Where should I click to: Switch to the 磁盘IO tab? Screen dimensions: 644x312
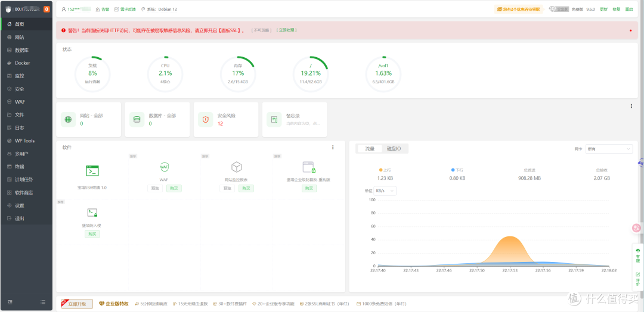(394, 149)
